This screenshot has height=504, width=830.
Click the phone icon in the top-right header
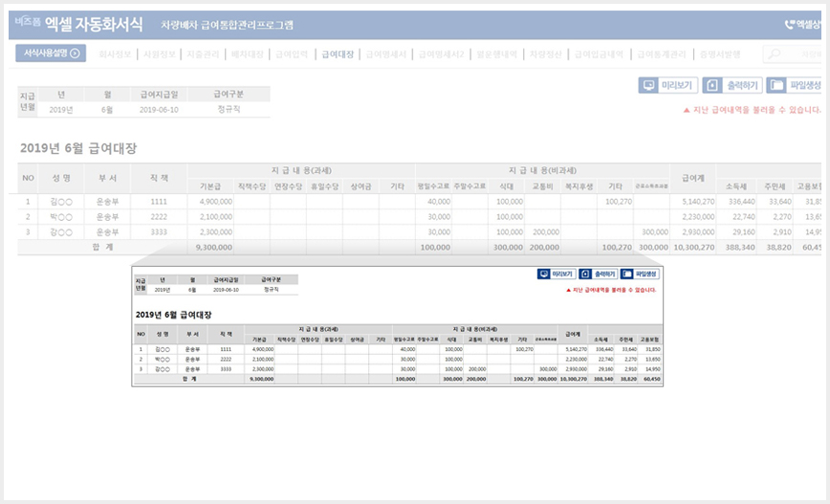pos(790,24)
